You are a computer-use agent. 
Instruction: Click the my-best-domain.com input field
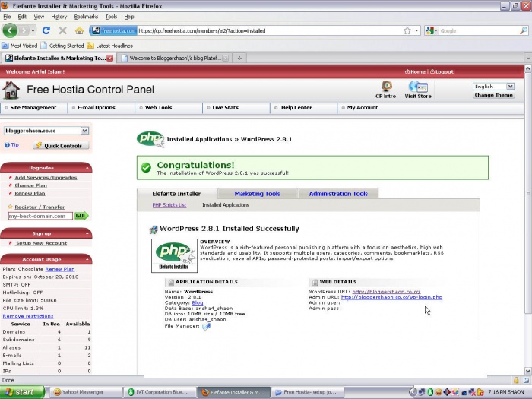pos(40,216)
